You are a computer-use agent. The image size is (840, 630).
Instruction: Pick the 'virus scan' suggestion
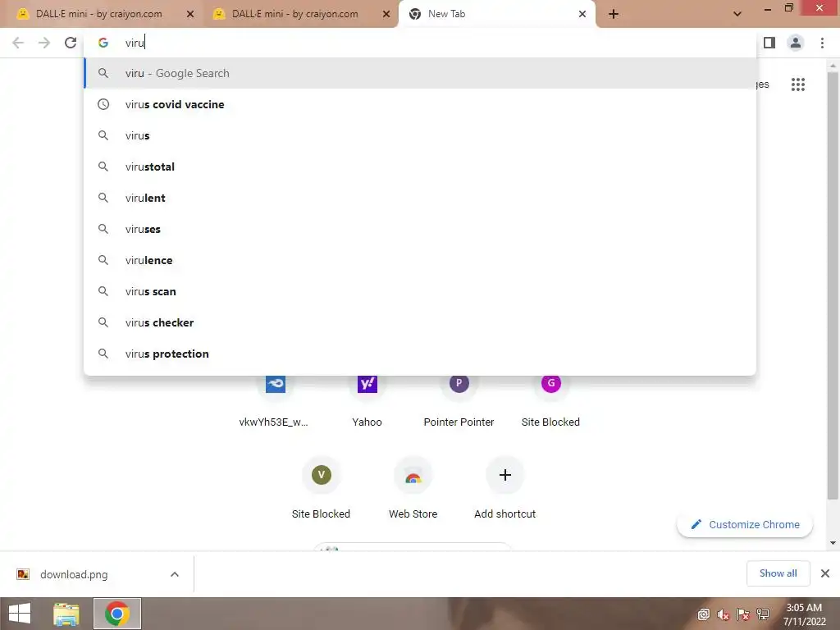click(x=419, y=291)
